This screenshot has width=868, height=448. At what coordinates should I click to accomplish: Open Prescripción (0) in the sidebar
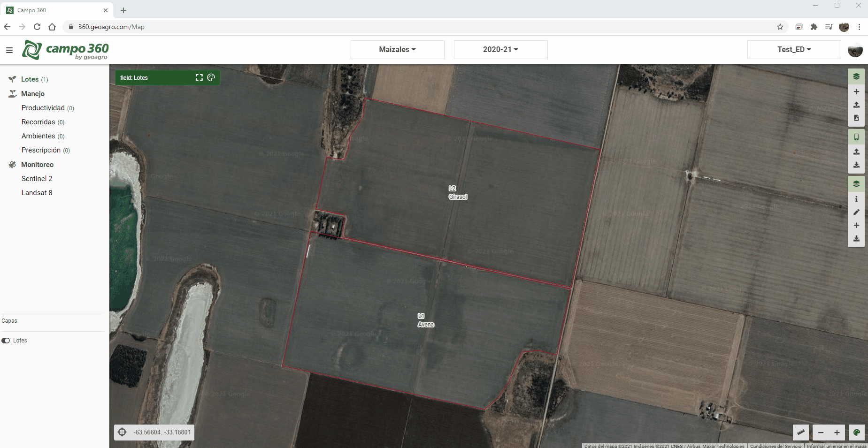click(x=46, y=150)
